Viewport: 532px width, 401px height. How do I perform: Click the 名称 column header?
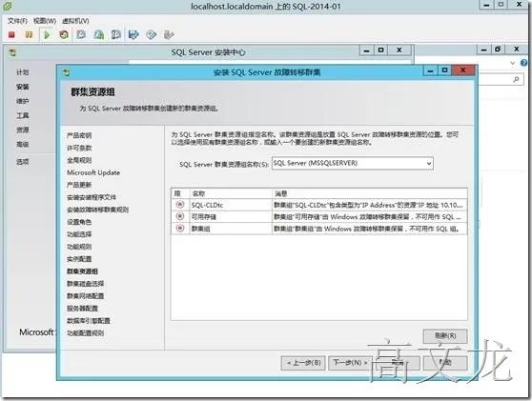tap(231, 193)
